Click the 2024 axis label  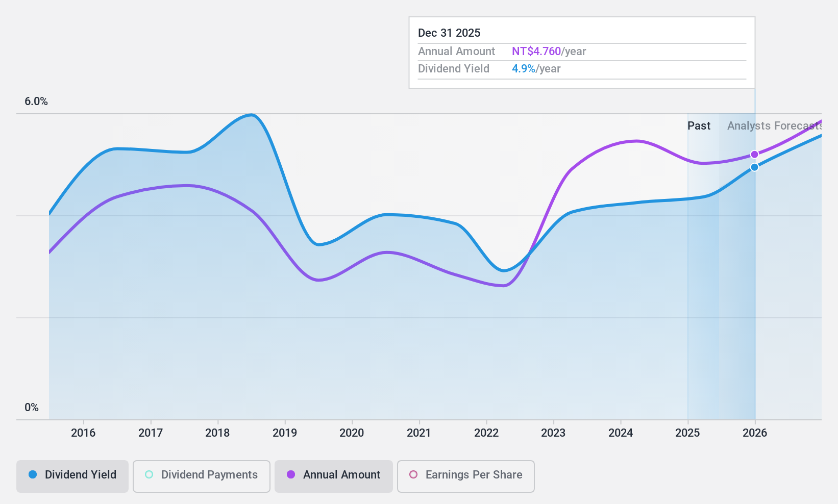coord(621,433)
